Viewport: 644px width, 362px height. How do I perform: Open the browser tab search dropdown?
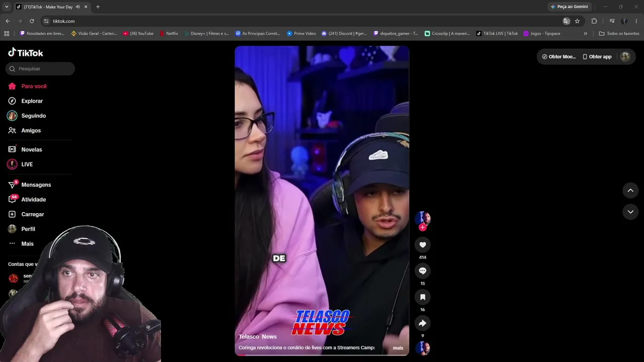7,7
